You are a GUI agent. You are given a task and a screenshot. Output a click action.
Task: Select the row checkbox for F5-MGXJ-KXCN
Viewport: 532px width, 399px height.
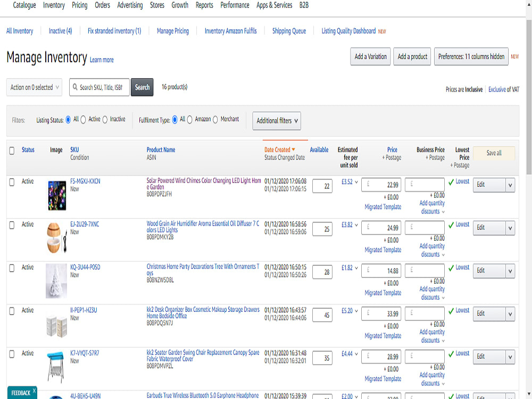pyautogui.click(x=12, y=182)
